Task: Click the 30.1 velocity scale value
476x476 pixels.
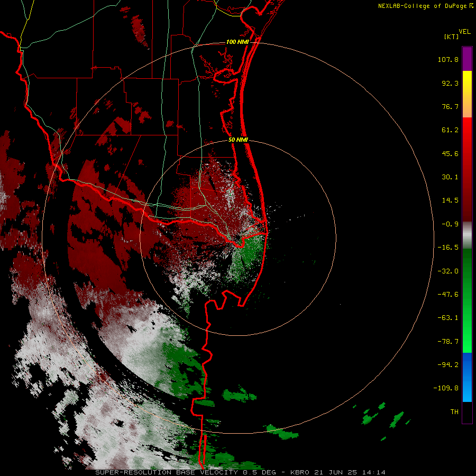Action: [x=450, y=177]
